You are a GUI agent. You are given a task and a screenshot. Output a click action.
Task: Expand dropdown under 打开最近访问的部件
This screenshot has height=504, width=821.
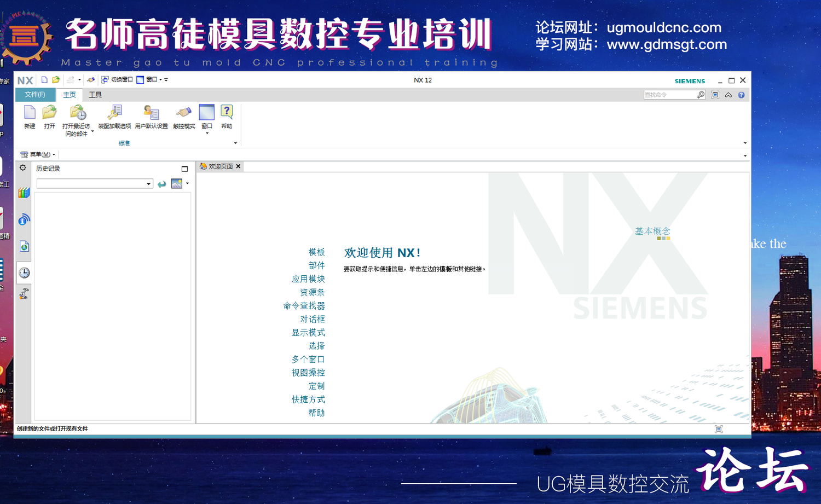pos(92,131)
